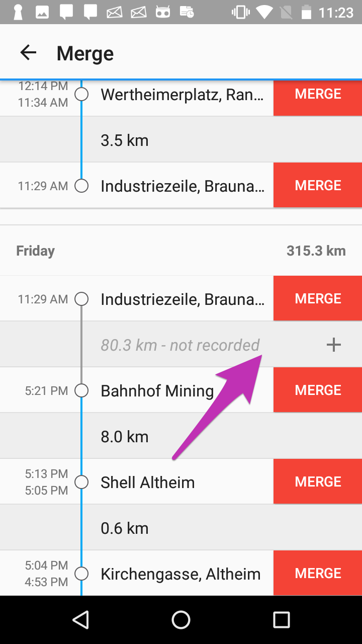Merge the Shell Altheim stop
This screenshot has width=362, height=644.
click(x=318, y=481)
